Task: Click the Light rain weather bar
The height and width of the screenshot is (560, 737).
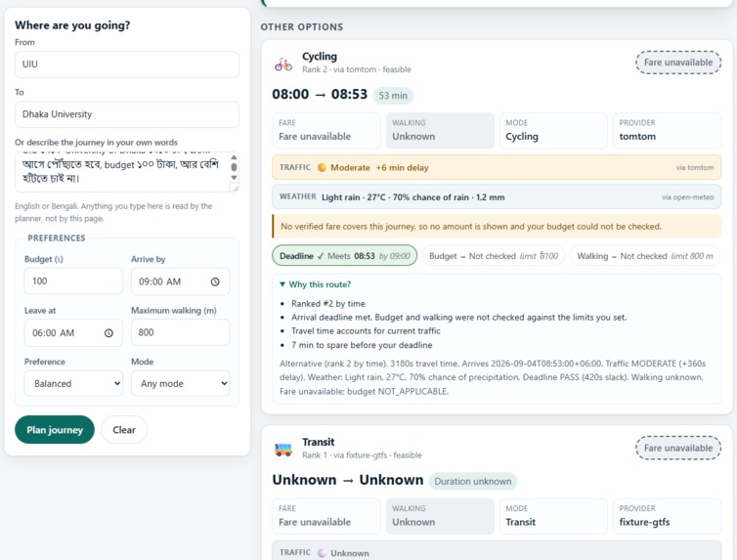Action: point(497,196)
